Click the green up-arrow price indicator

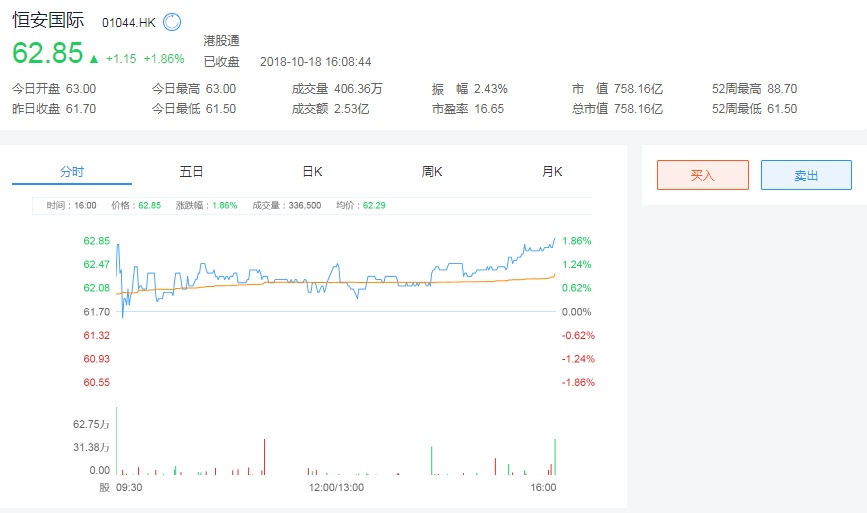click(94, 58)
